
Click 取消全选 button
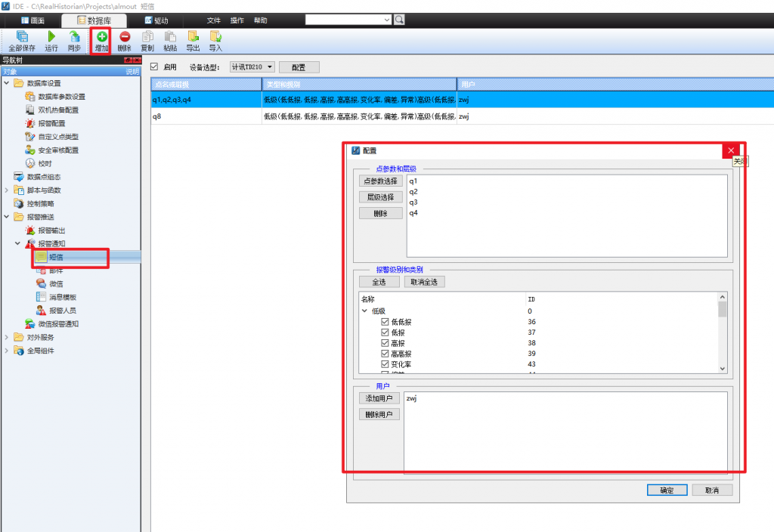click(x=425, y=282)
